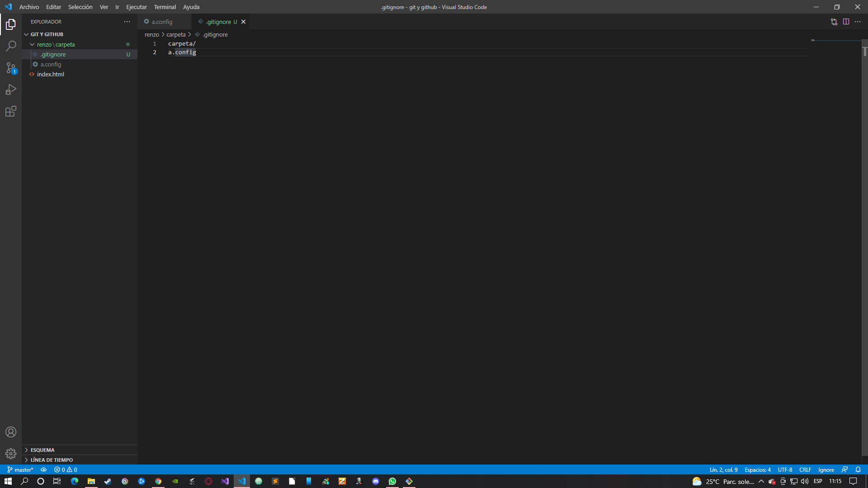The width and height of the screenshot is (868, 488).
Task: Split the editor to the right
Action: tap(846, 22)
